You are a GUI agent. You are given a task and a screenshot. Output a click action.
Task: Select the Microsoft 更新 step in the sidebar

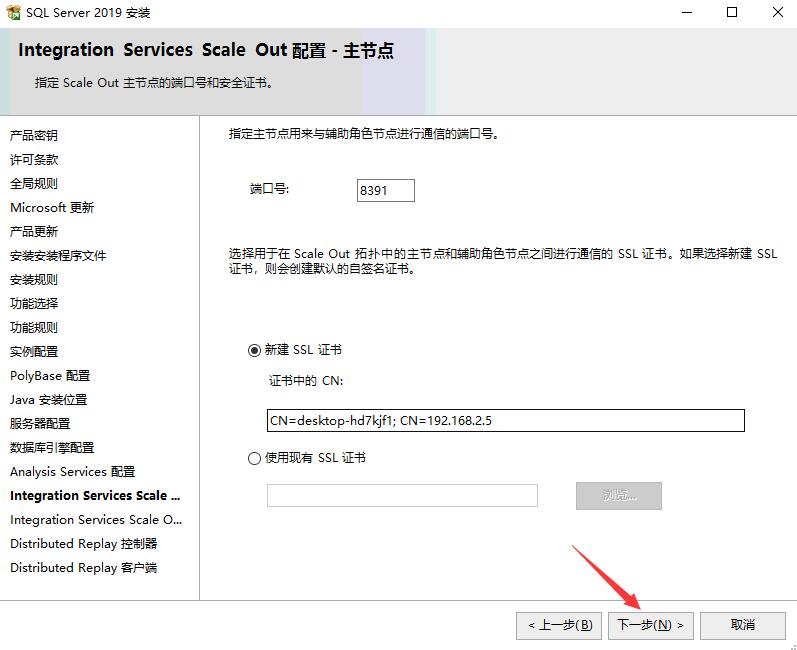(52, 207)
